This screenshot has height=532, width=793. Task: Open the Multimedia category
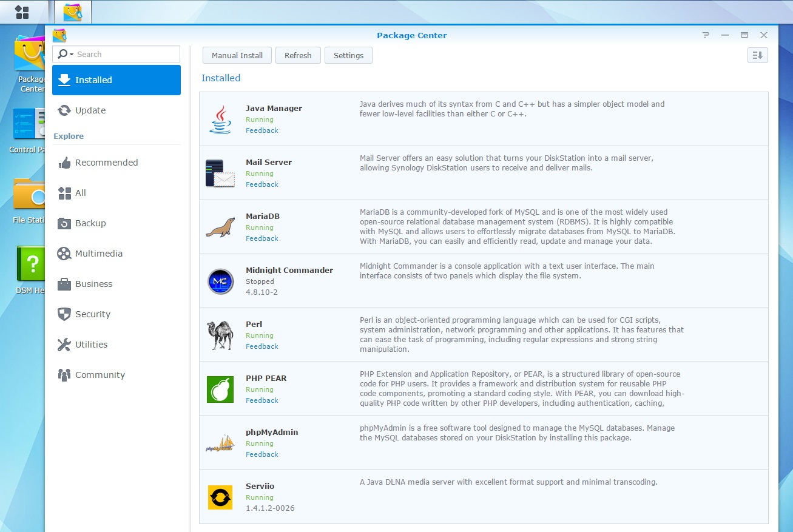(x=116, y=254)
